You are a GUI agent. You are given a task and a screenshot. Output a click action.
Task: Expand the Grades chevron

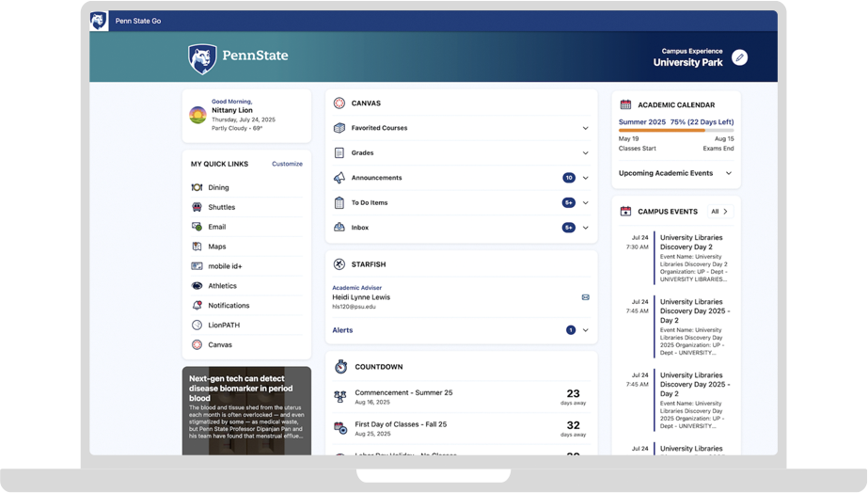[585, 152]
